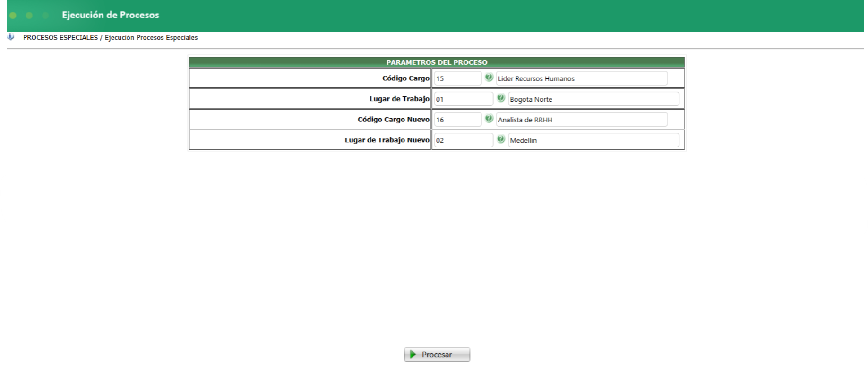Select the Analista de RRHH description field
Screen dimensions: 868x372
tap(582, 120)
